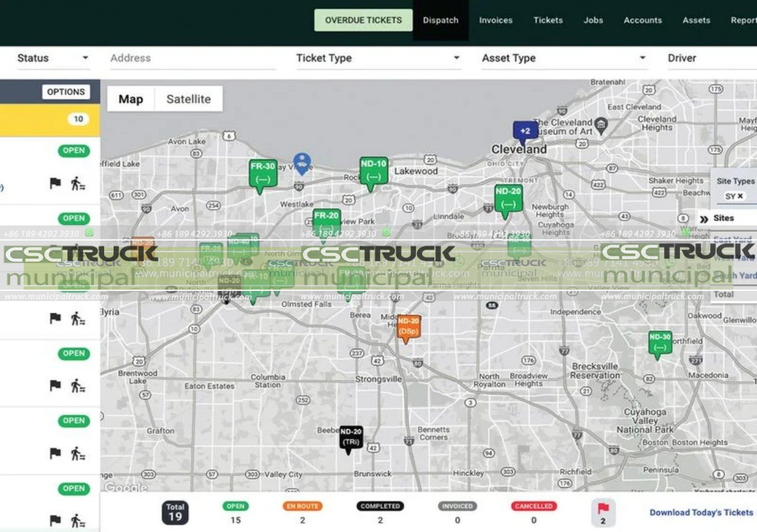Open the +2 cluster marker over Cleveland

pyautogui.click(x=525, y=131)
